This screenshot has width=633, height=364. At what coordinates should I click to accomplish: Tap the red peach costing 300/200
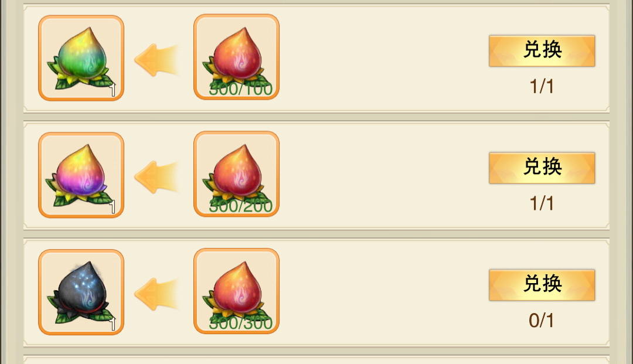tap(237, 174)
